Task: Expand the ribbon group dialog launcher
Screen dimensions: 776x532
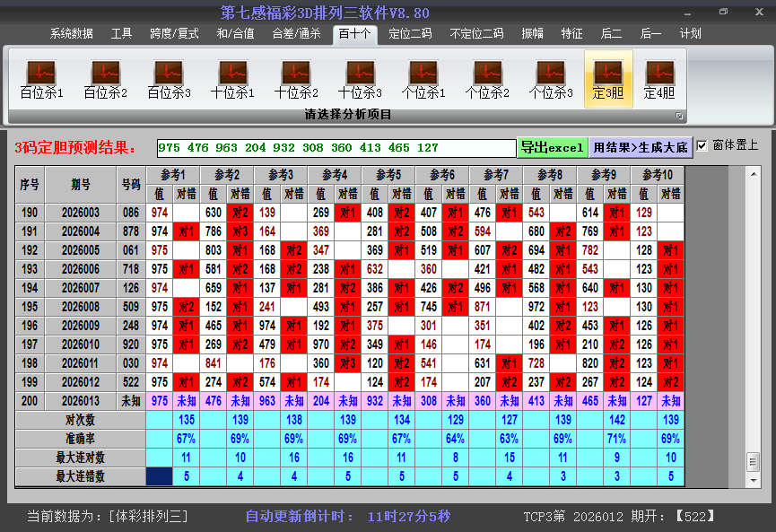Action: point(679,116)
